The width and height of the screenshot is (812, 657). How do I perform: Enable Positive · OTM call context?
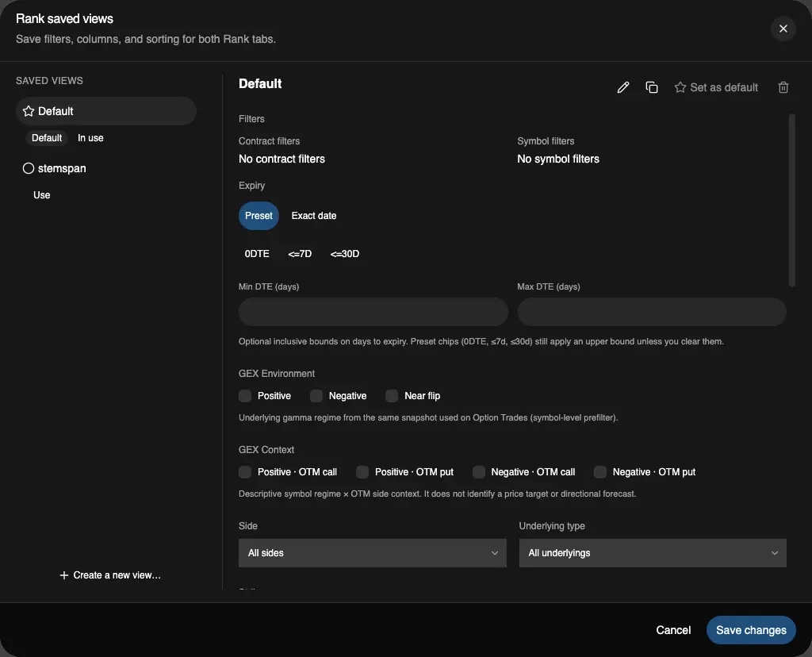pyautogui.click(x=245, y=472)
